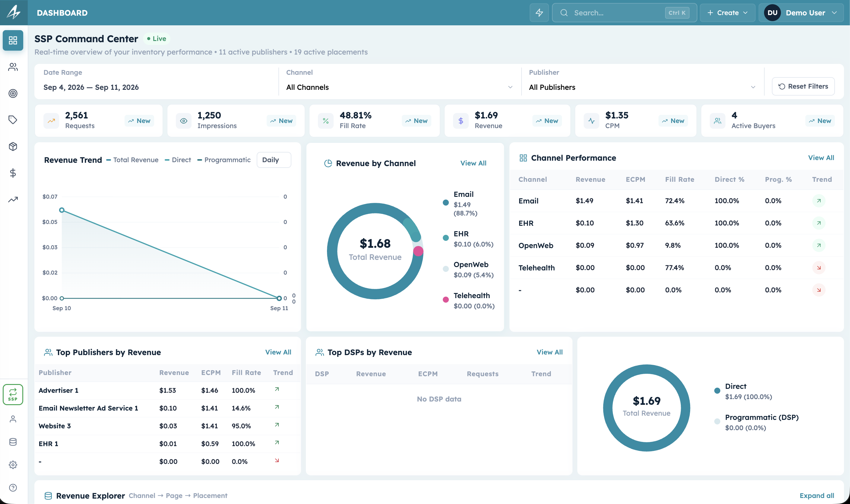
Task: Click the Impressions card eye icon
Action: pyautogui.click(x=183, y=121)
